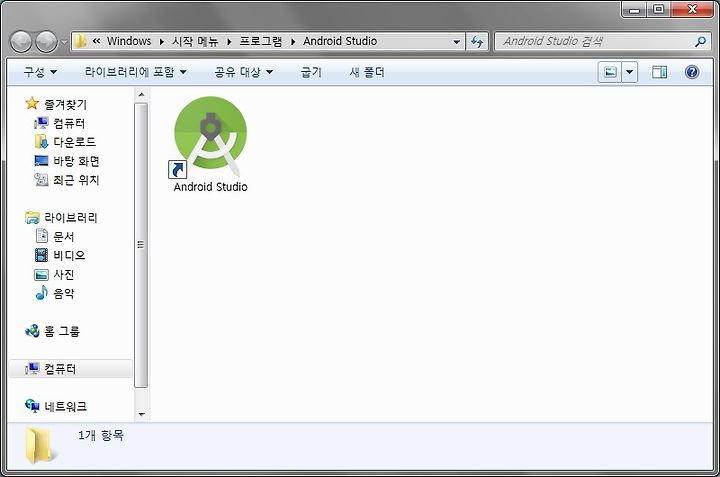Click the 굽기 toolbar button
720x477 pixels.
tap(311, 72)
